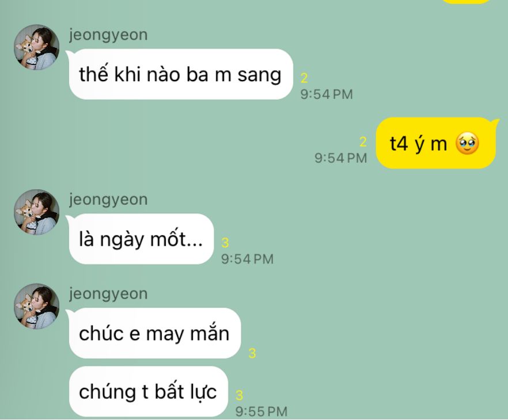Select the message bubble 'thế khi nào ba m sang'

coord(180,74)
